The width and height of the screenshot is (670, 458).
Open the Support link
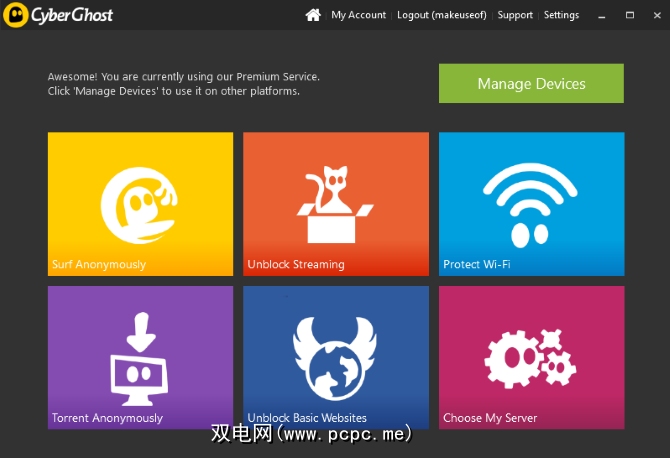pyautogui.click(x=515, y=15)
